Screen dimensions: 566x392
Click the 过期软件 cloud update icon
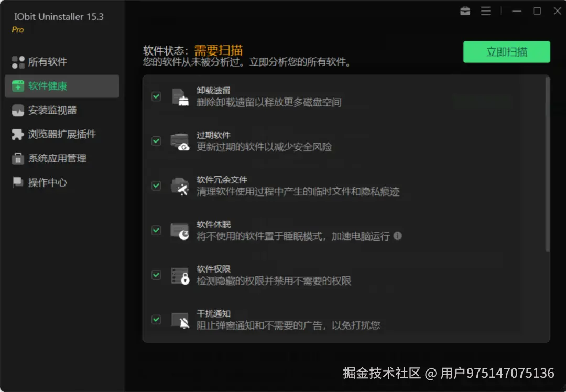(180, 141)
